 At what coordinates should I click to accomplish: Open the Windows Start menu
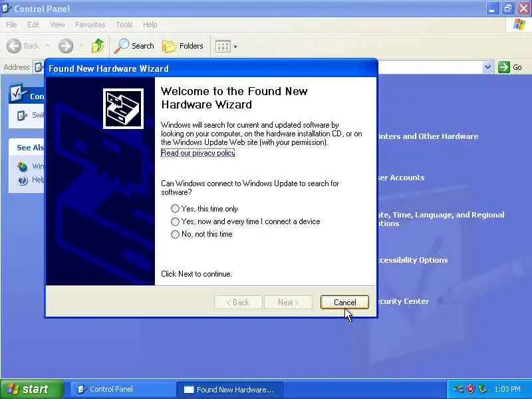tap(31, 389)
